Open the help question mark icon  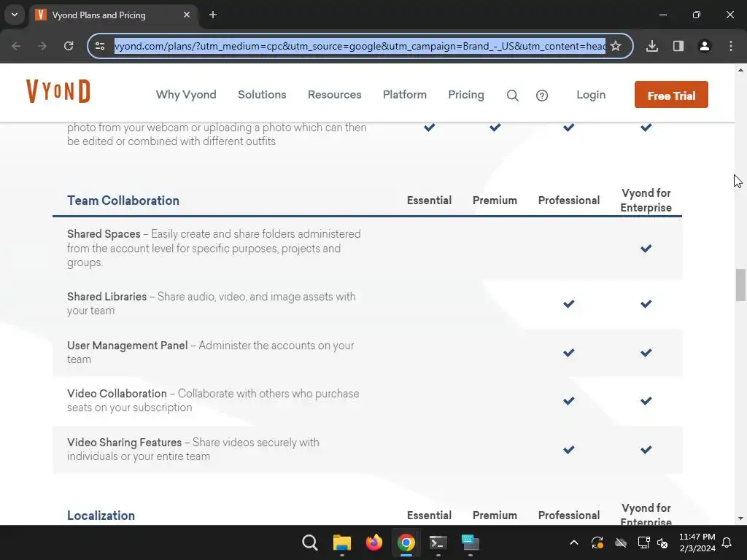click(x=542, y=96)
